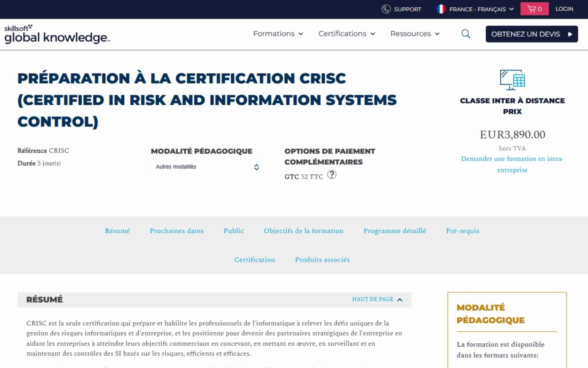The height and width of the screenshot is (368, 588).
Task: Click the Login link
Action: coord(564,9)
